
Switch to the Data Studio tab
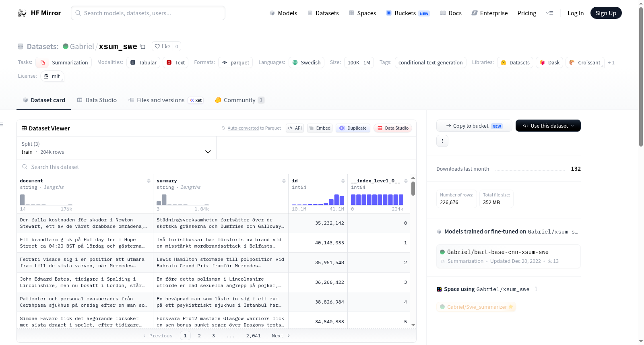point(97,100)
